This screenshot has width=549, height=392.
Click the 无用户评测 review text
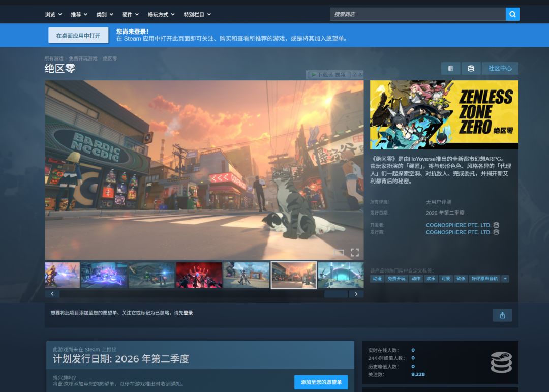[x=438, y=202]
